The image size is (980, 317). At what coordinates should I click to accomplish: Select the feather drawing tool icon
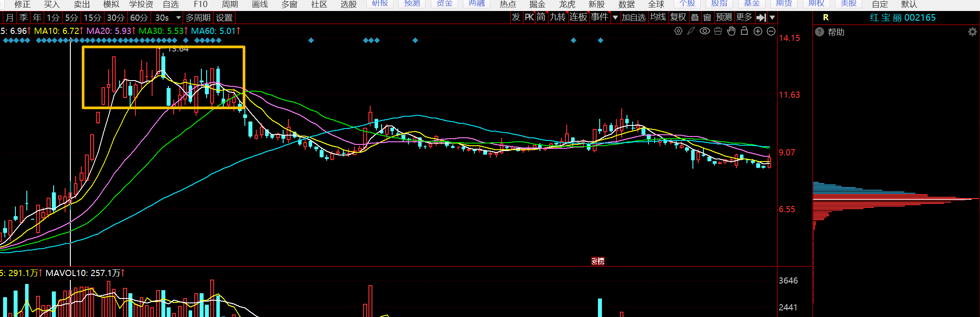coord(691,31)
